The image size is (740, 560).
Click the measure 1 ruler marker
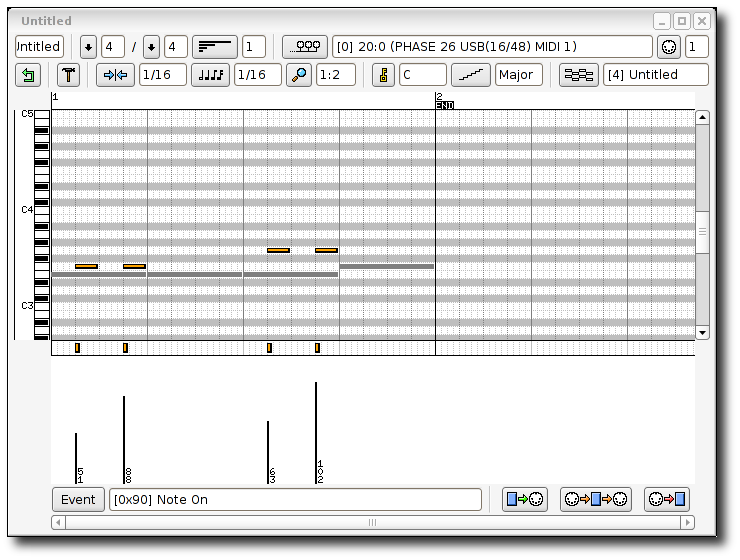55,97
